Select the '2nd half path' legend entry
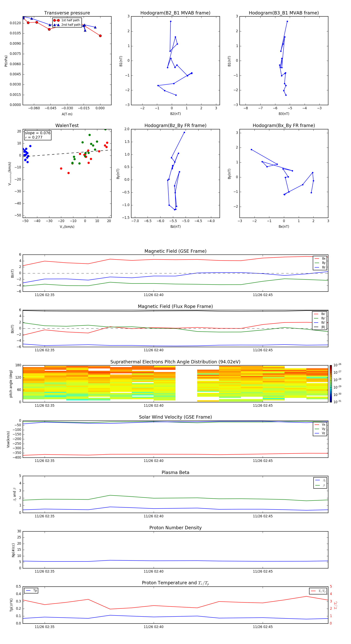This screenshot has height=644, width=351. tap(67, 25)
